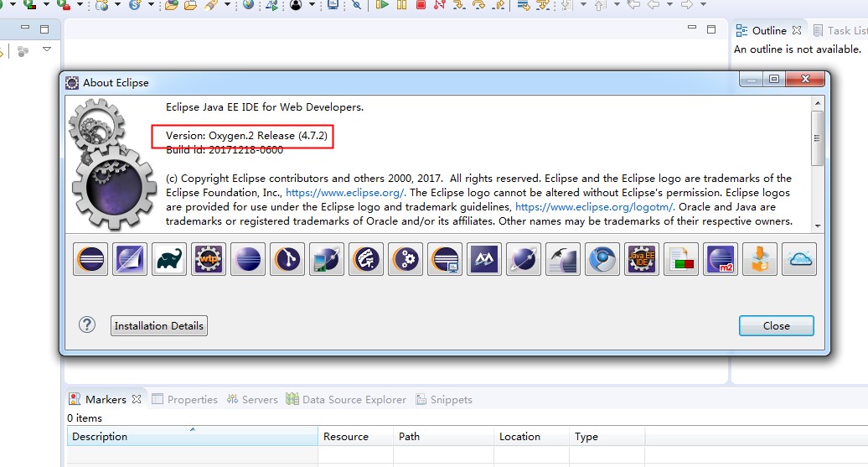868x467 pixels.
Task: Click the Location column header
Action: [531, 437]
